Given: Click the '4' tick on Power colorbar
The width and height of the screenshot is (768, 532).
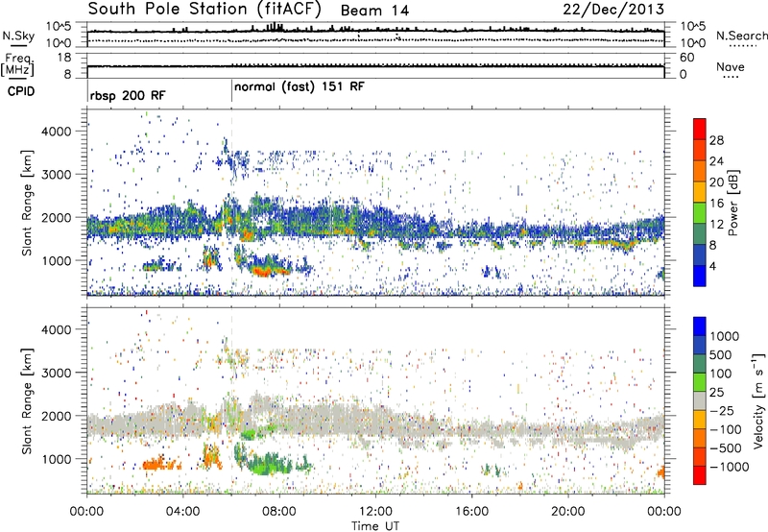Looking at the screenshot, I should (x=712, y=266).
